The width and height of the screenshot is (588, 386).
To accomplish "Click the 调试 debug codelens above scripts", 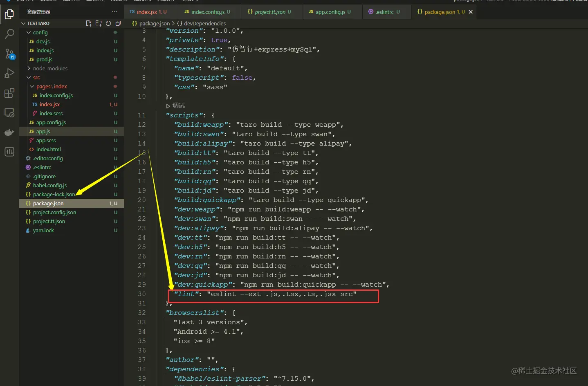I will click(175, 105).
